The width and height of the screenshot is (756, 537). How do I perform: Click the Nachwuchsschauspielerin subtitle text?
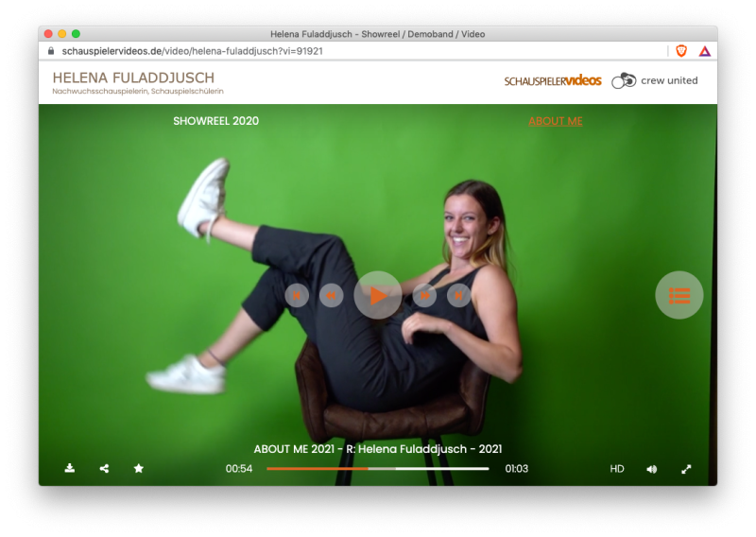click(x=138, y=91)
